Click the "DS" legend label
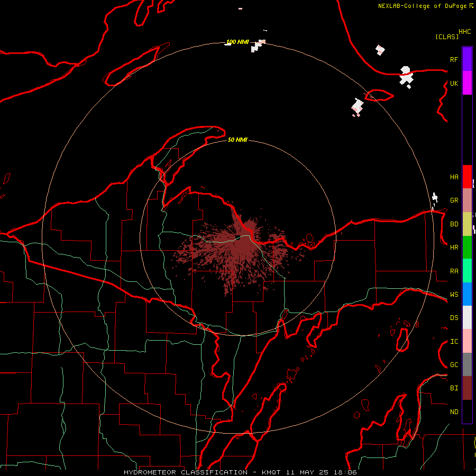Viewport: 476px width, 476px height. [454, 318]
